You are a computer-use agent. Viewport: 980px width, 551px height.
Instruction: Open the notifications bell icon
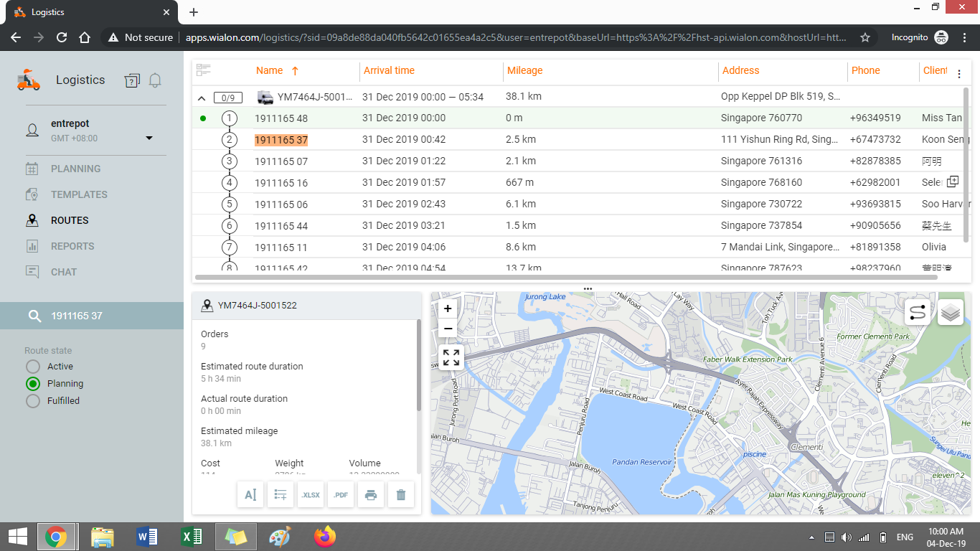(x=155, y=80)
